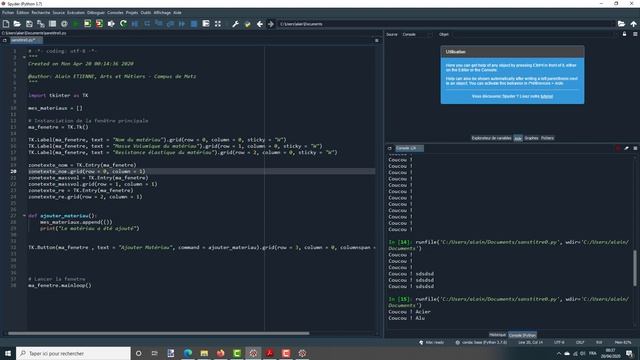
Task: Click the Windows taskbar search box
Action: pos(73,353)
